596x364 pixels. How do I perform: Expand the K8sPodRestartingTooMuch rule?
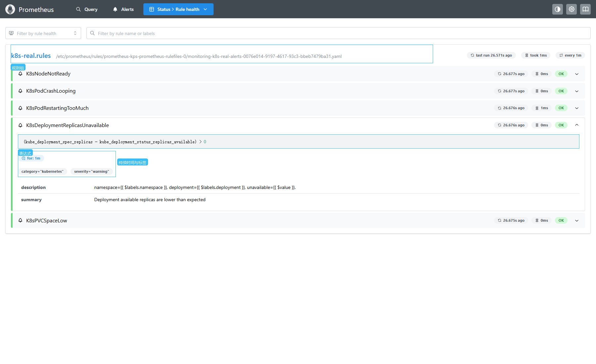pyautogui.click(x=577, y=108)
